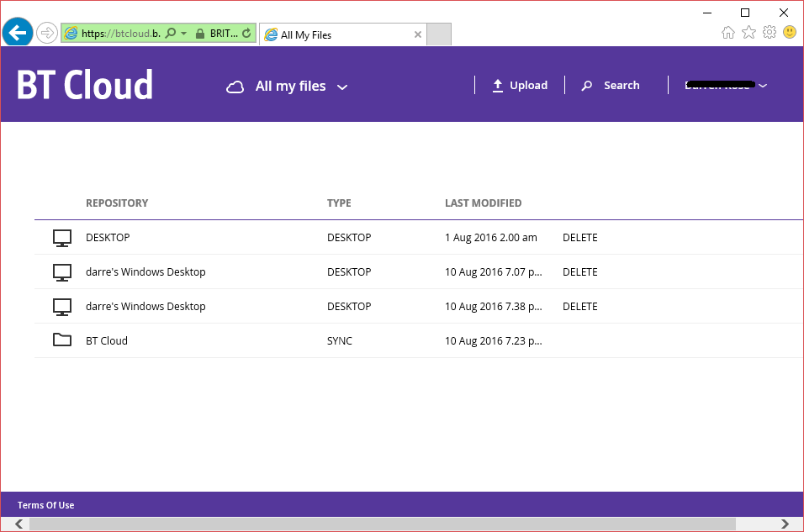Open browser settings via the gear icon

click(769, 31)
